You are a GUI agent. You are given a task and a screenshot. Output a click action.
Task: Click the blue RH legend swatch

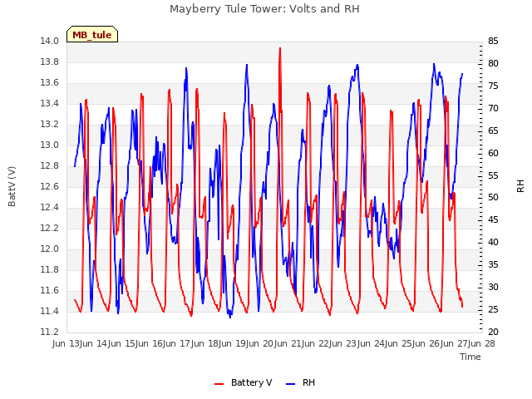pyautogui.click(x=291, y=384)
